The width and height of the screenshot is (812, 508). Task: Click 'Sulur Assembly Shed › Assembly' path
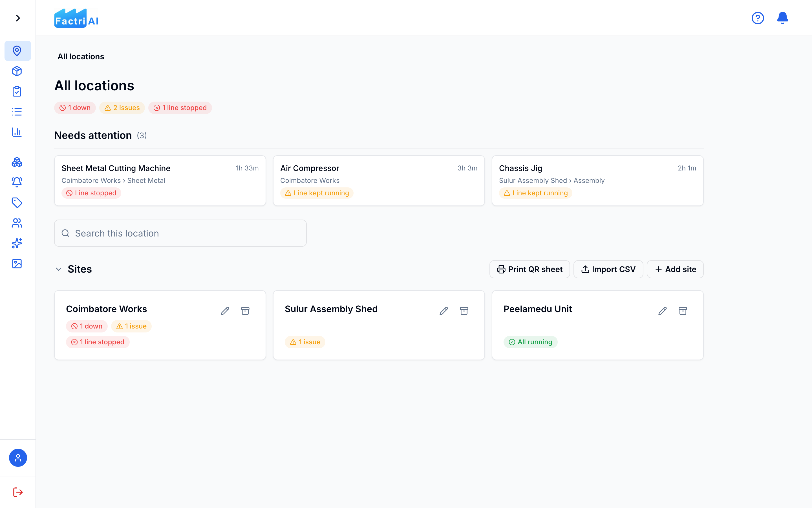[x=551, y=180]
